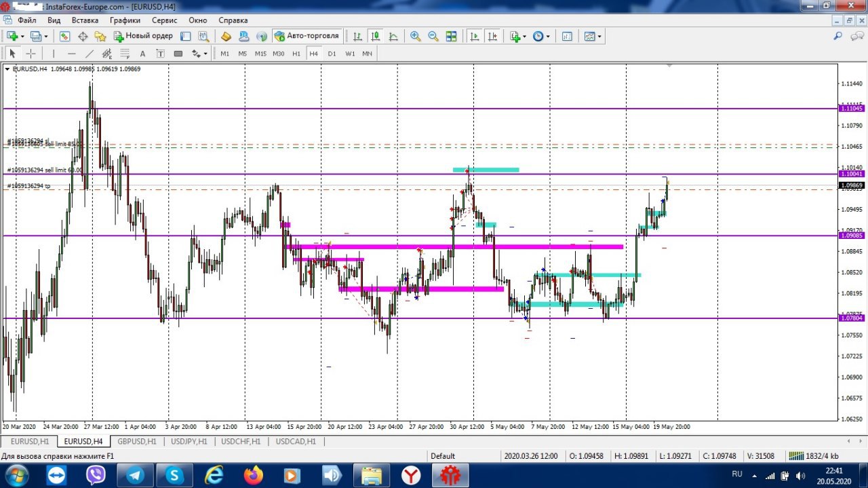This screenshot has height=488, width=868.
Task: Select the rectangle shape tool
Action: 178,54
